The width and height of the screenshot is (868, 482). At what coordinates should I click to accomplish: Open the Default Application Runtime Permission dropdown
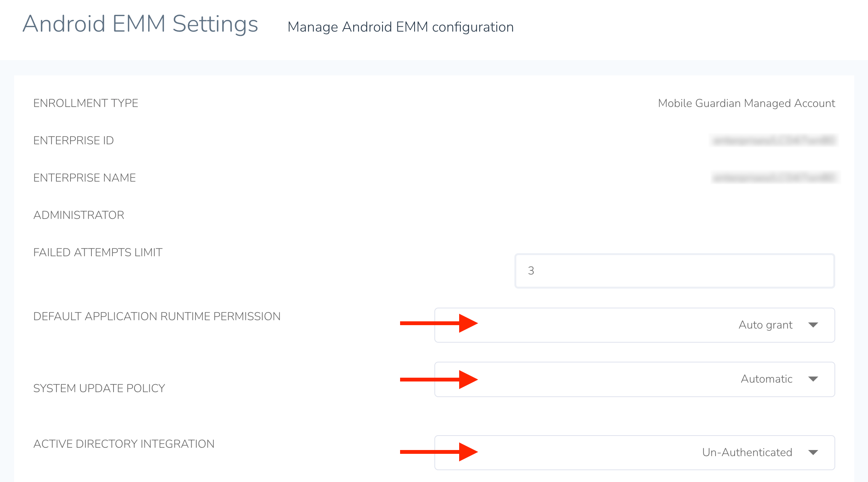point(634,325)
